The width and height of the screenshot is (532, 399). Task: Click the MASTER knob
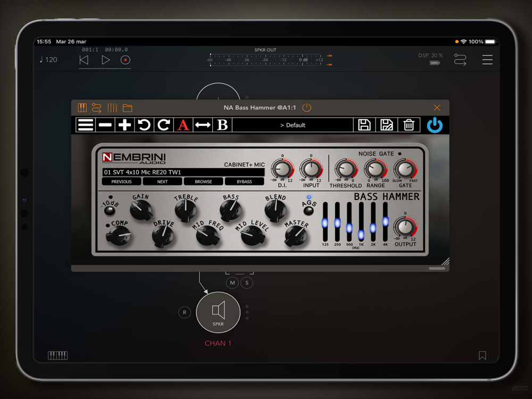coord(296,236)
